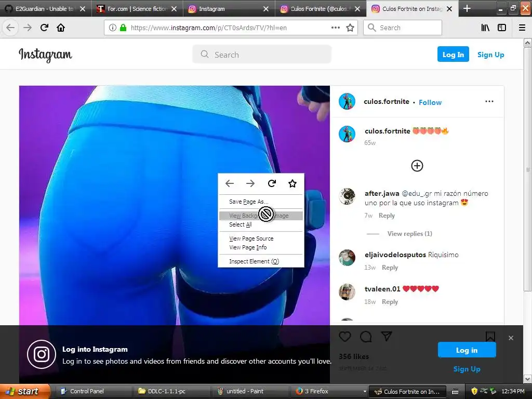Click Log in button in bottom banner
Image resolution: width=532 pixels, height=399 pixels.
[467, 350]
